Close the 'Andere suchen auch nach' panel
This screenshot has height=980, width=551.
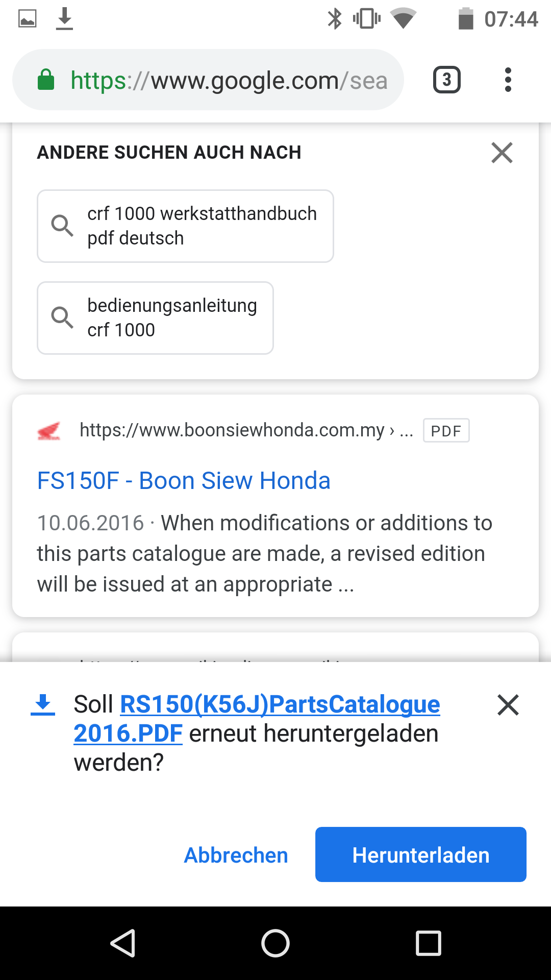pyautogui.click(x=502, y=153)
